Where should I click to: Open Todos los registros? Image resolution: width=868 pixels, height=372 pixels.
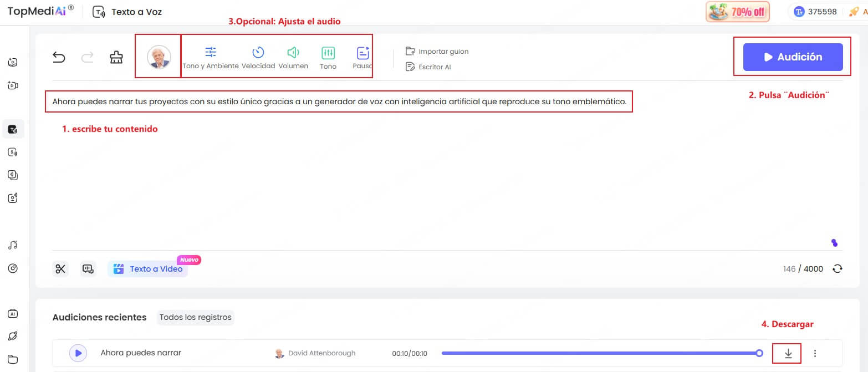(x=196, y=318)
